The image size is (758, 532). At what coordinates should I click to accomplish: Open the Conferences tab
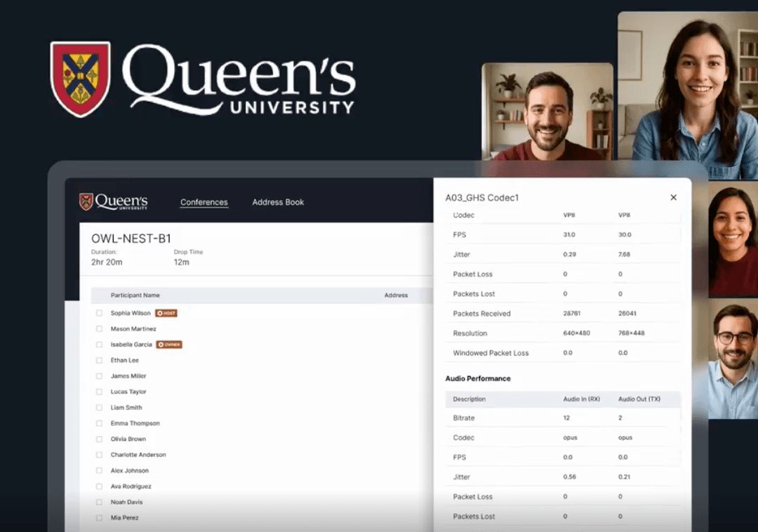204,202
